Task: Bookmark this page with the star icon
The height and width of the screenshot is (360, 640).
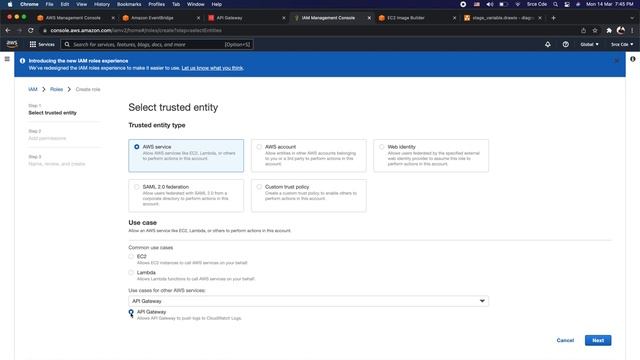Action: [595, 31]
